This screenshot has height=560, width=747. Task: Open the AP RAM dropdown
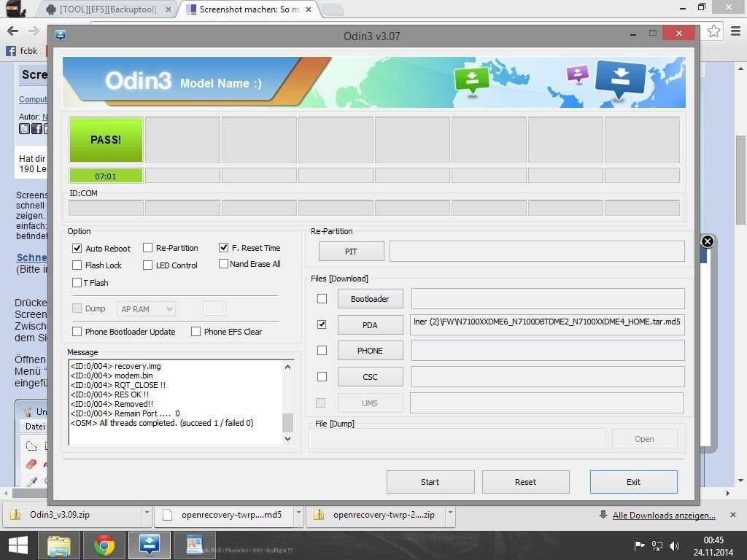(x=146, y=309)
